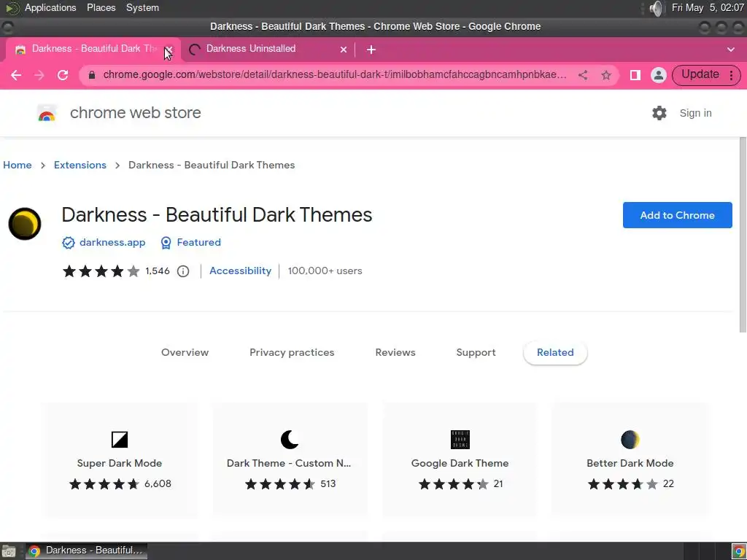Reload the current page
Viewport: 747px width, 560px height.
[63, 75]
